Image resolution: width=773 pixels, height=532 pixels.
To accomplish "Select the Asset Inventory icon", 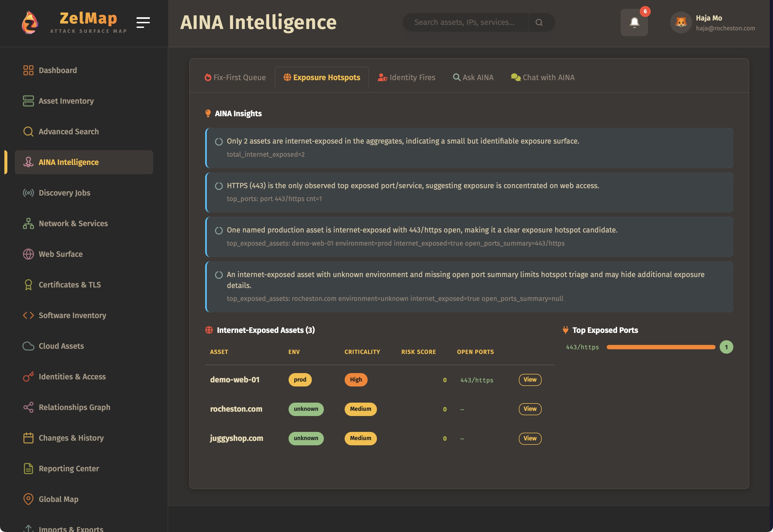I will [28, 101].
